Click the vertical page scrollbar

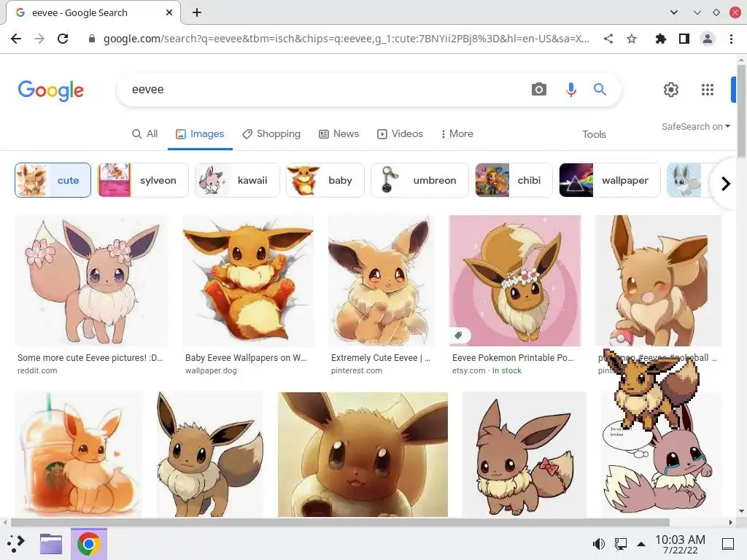741,112
